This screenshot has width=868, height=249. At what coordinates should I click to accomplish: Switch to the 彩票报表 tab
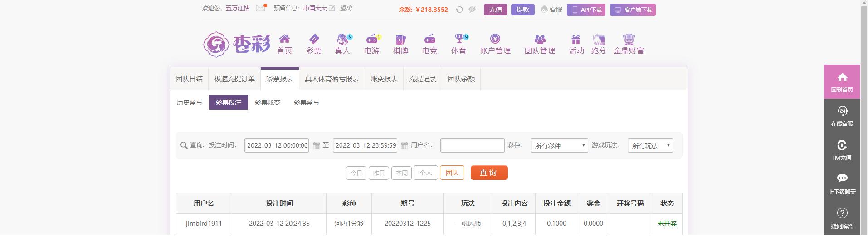280,79
